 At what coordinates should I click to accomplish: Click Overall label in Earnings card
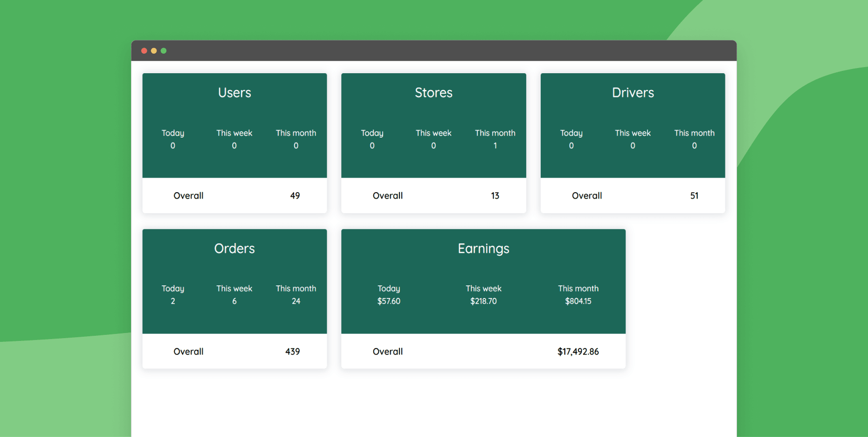pyautogui.click(x=388, y=352)
